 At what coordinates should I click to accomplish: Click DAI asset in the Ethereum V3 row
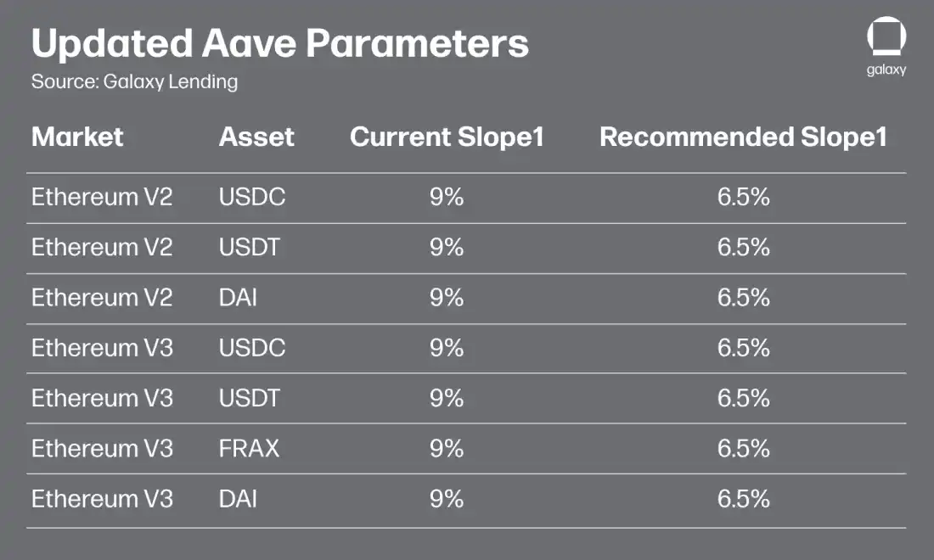(238, 498)
